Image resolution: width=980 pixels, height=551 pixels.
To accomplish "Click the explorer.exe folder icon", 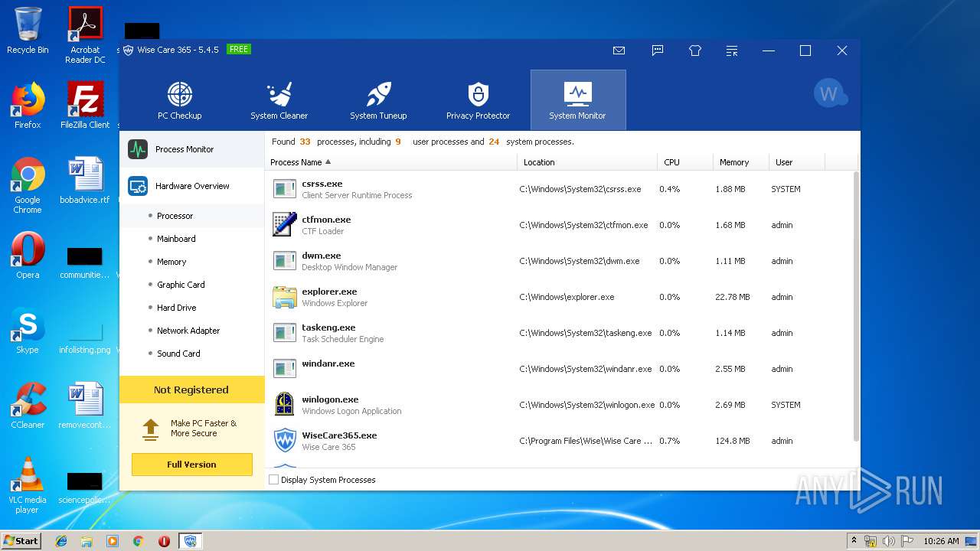I will point(285,297).
